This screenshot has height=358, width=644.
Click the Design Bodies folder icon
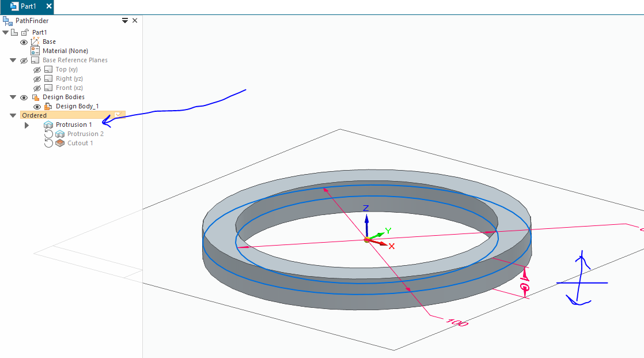tap(35, 97)
